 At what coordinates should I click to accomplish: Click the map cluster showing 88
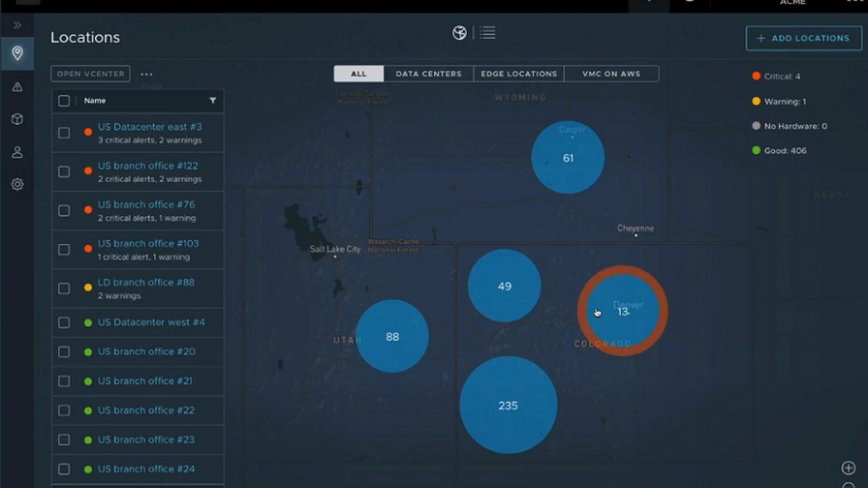(x=392, y=336)
